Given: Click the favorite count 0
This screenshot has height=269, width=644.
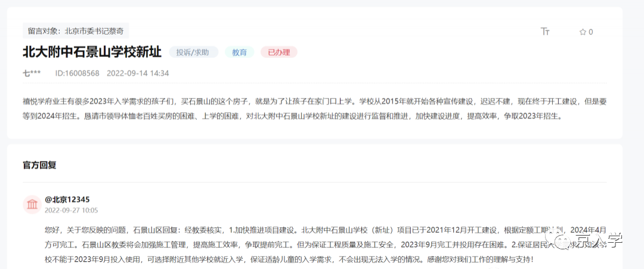Looking at the screenshot, I should (x=591, y=32).
